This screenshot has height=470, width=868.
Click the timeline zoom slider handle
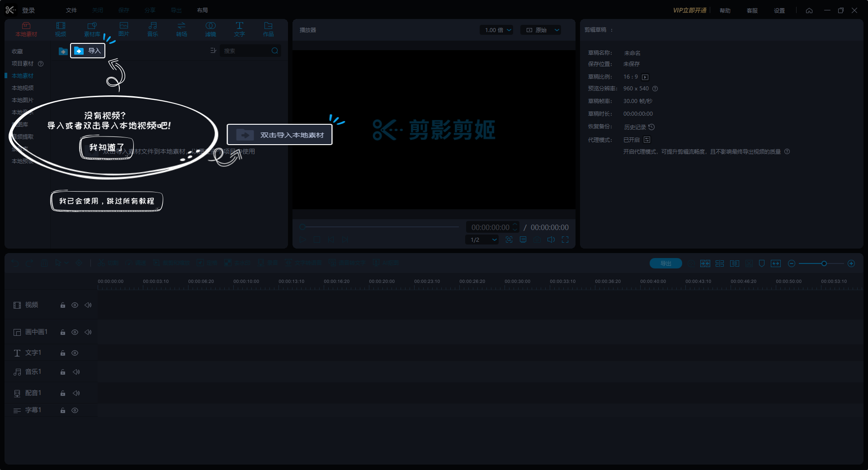click(824, 263)
